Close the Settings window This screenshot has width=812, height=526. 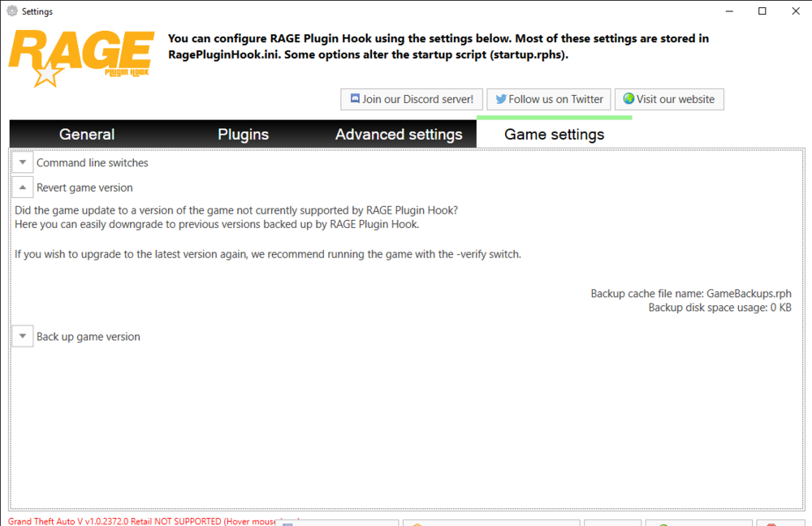pos(796,11)
